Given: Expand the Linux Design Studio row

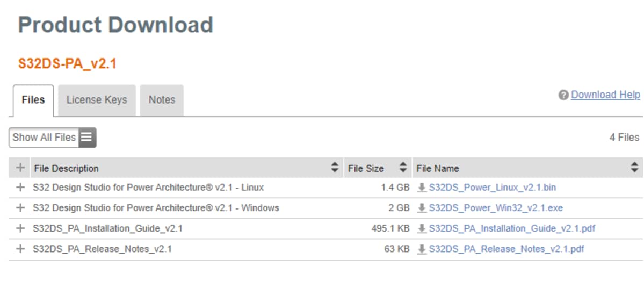Looking at the screenshot, I should (x=20, y=188).
